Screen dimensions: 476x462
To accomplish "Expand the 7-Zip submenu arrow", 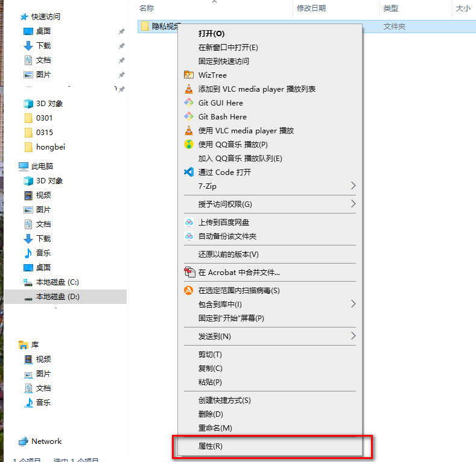I will (x=353, y=186).
